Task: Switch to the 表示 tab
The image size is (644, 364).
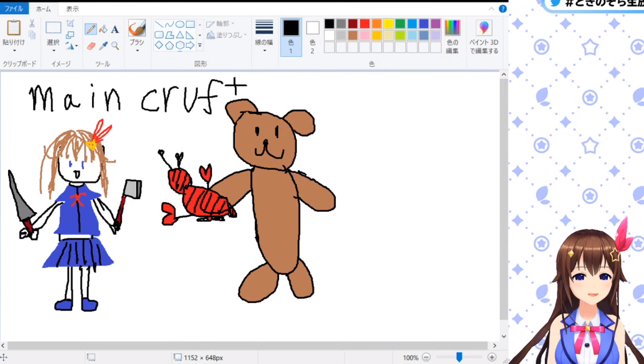Action: coord(72,9)
